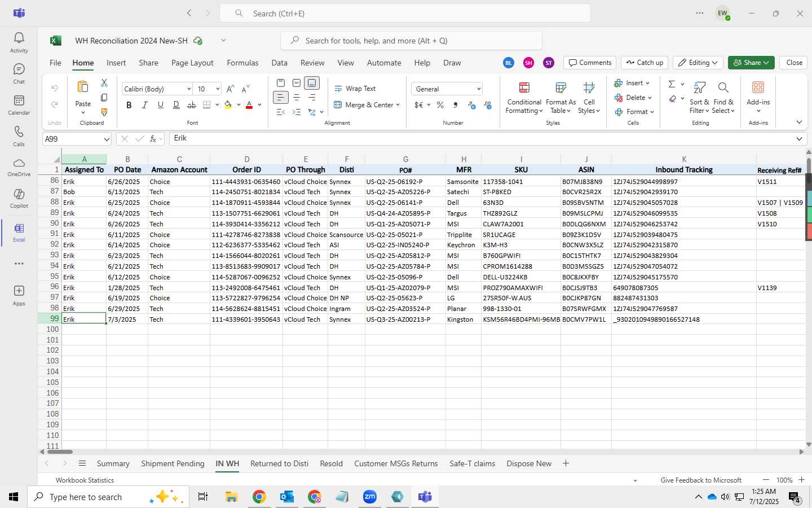This screenshot has height=508, width=812.
Task: Increase font size with the larger A icon
Action: 230,89
